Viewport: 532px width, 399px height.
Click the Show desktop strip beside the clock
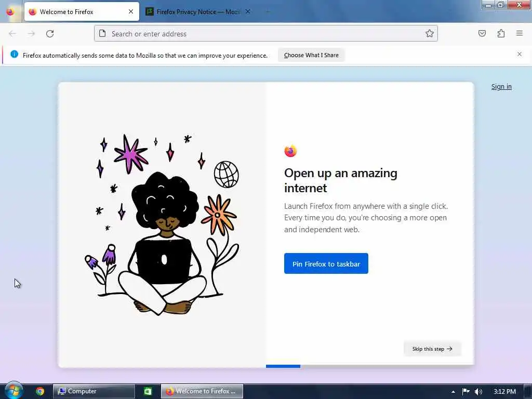tap(528, 392)
